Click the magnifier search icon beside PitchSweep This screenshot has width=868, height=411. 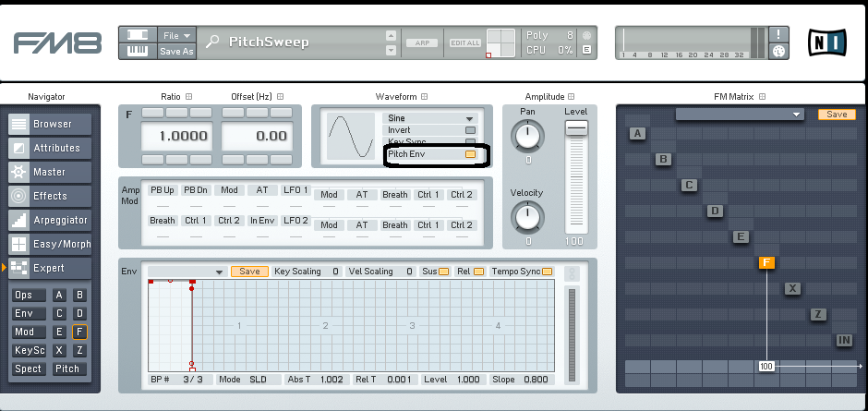point(212,42)
